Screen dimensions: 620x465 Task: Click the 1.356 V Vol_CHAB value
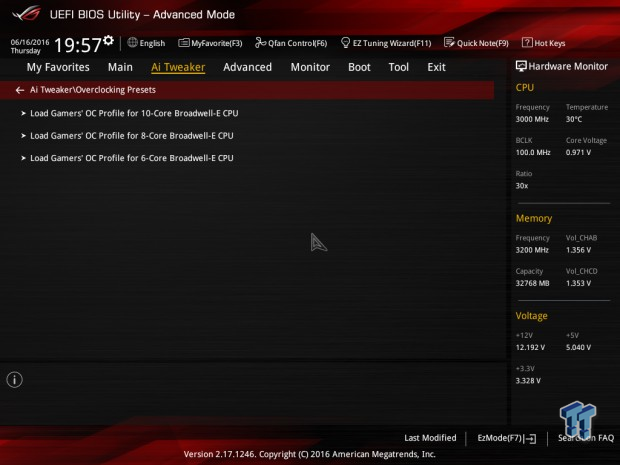[x=578, y=250]
